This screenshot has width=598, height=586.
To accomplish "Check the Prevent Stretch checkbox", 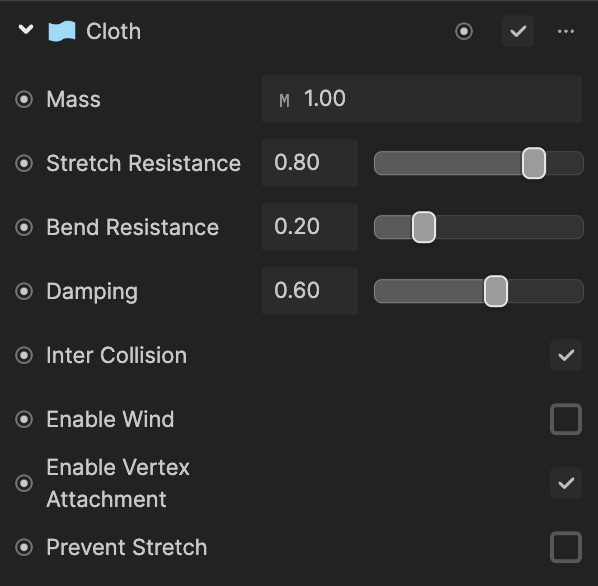I will 566,547.
